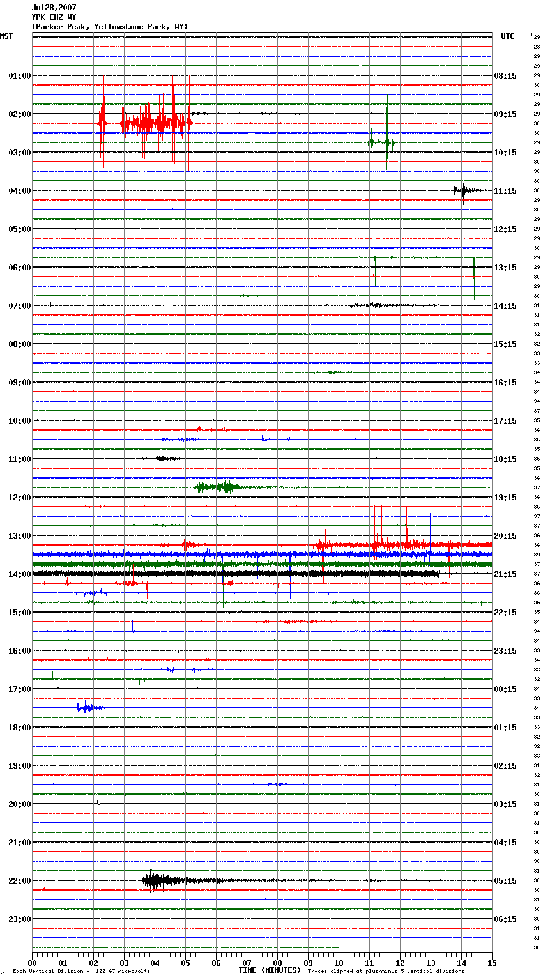Select the MST time label "22:00"
The width and height of the screenshot is (543, 980).
(x=20, y=881)
